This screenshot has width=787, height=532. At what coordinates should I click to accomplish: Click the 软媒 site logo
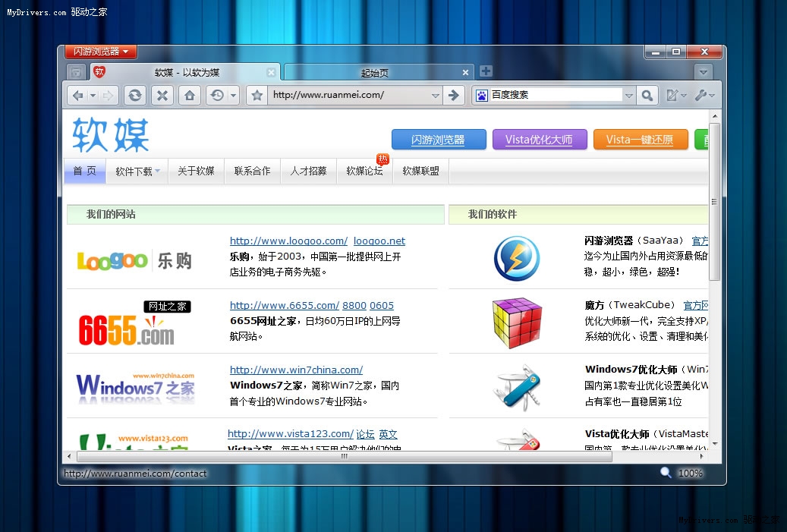[x=110, y=135]
